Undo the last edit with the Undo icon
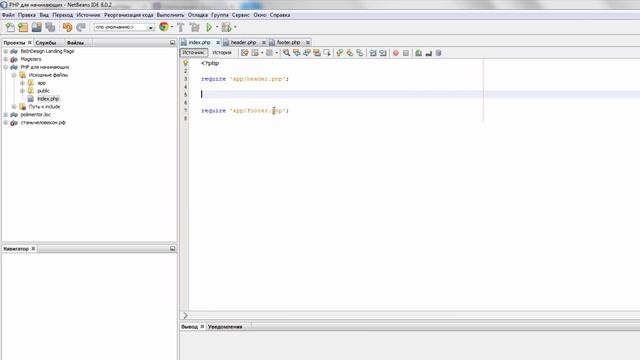 point(67,27)
